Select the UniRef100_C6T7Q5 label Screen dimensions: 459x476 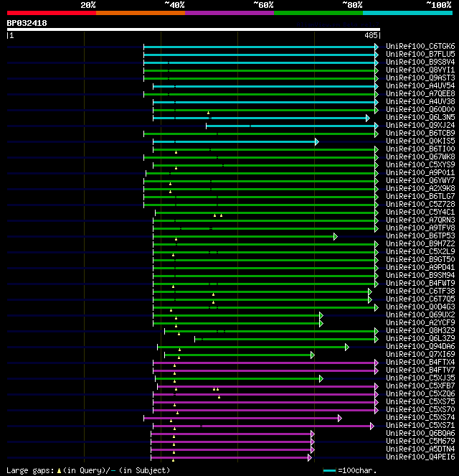click(420, 299)
